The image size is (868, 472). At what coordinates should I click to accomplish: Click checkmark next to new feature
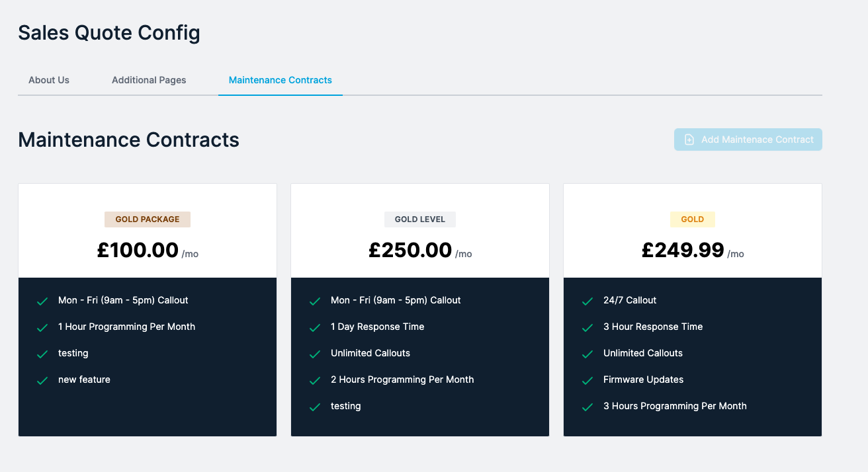pos(42,380)
